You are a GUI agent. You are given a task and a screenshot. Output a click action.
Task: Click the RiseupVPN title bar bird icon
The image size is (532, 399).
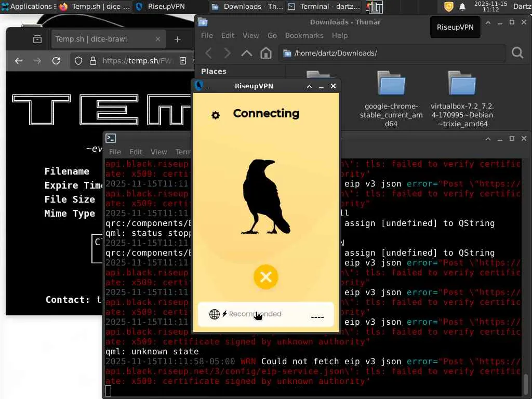(x=199, y=86)
